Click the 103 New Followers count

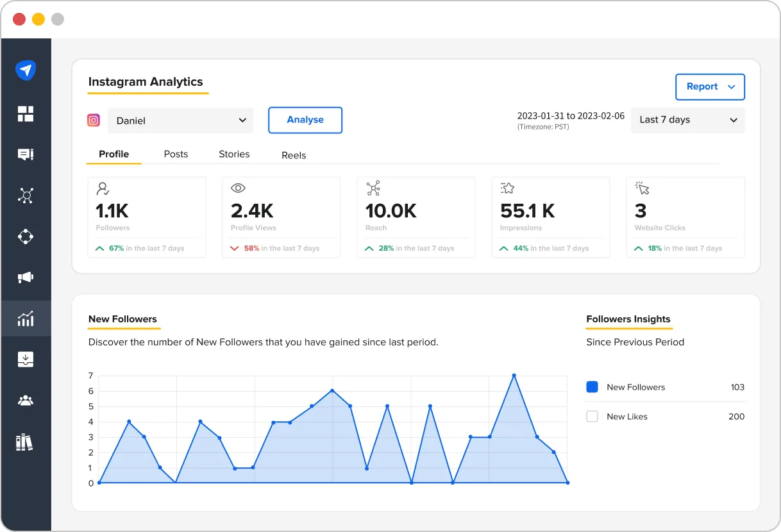click(737, 387)
